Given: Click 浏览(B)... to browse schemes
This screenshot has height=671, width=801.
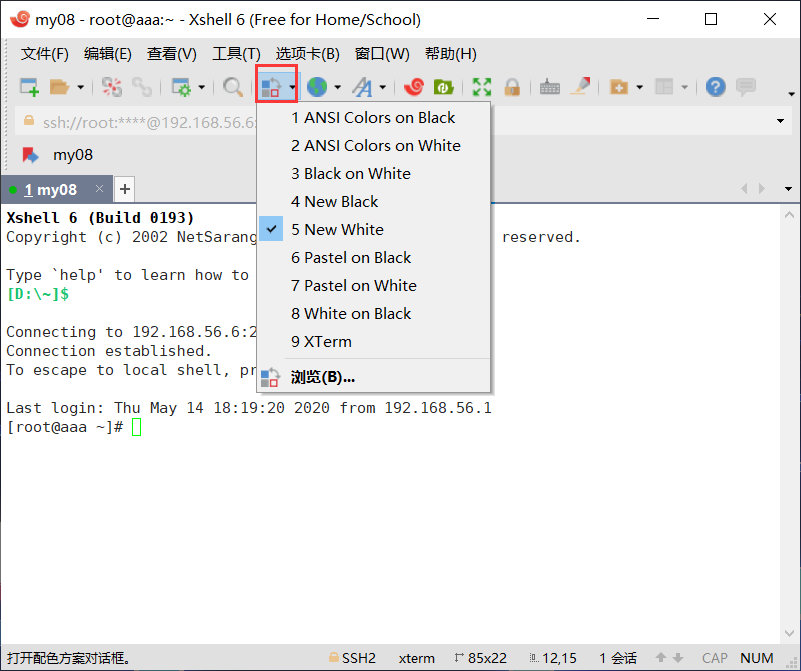Looking at the screenshot, I should coord(373,377).
